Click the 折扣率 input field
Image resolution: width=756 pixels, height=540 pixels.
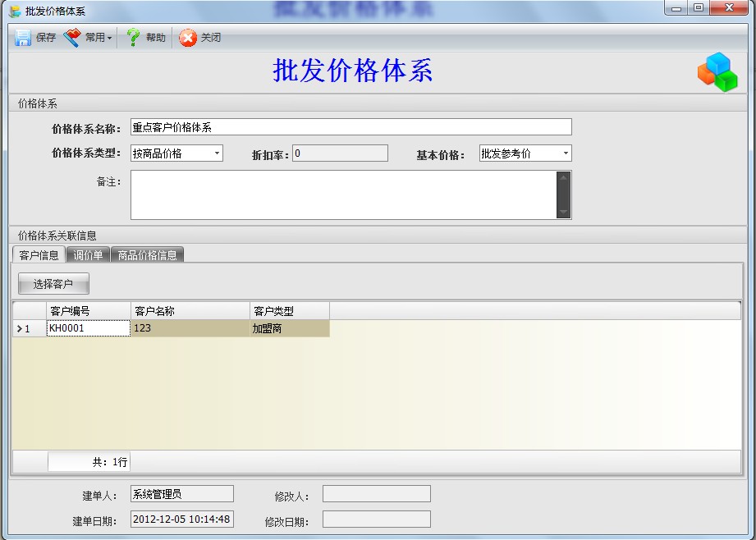(340, 153)
